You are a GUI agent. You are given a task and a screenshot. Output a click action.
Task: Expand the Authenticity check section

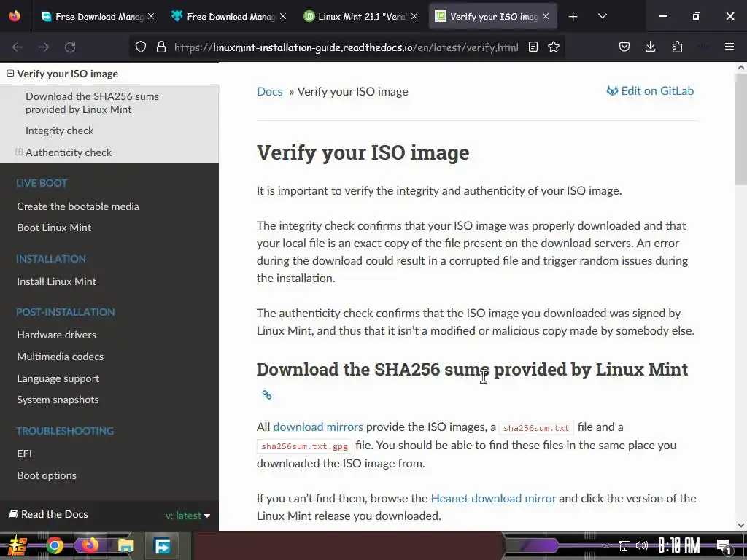pos(19,152)
